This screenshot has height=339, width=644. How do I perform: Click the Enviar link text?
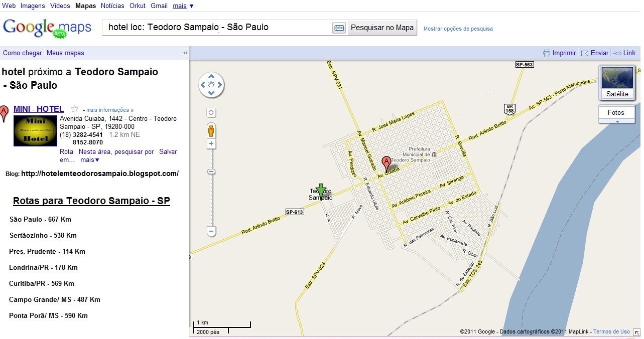(x=600, y=53)
